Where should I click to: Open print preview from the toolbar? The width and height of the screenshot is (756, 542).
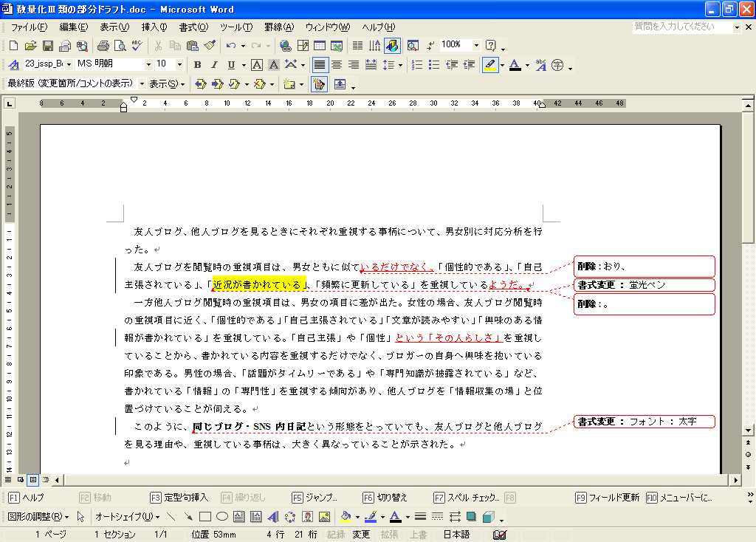pos(120,46)
